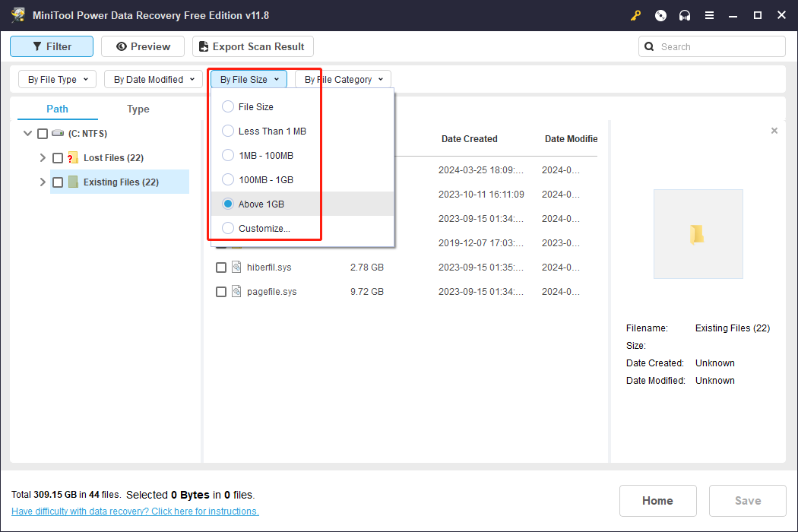Screen dimensions: 798x532
Task: Expand the Lost Files (22) node
Action: (43, 158)
